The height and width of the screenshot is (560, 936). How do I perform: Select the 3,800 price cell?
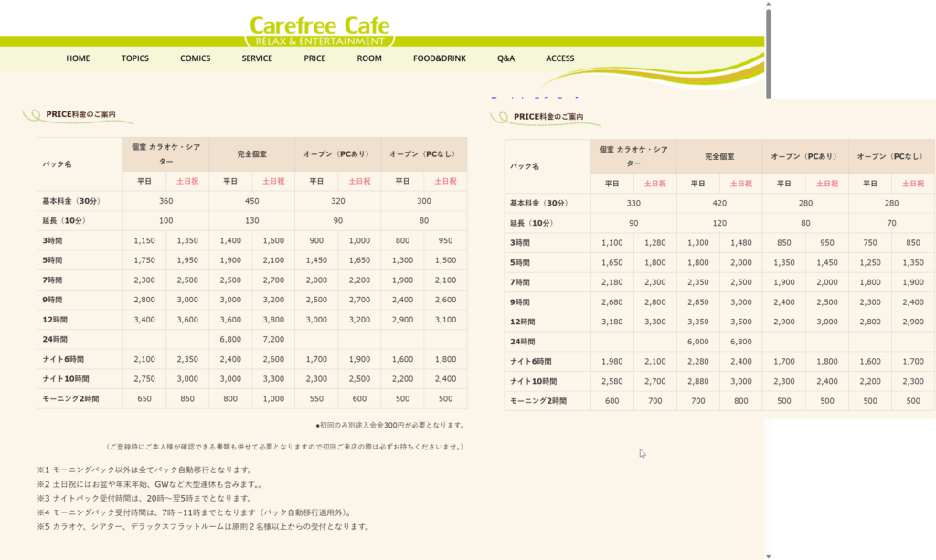click(273, 320)
